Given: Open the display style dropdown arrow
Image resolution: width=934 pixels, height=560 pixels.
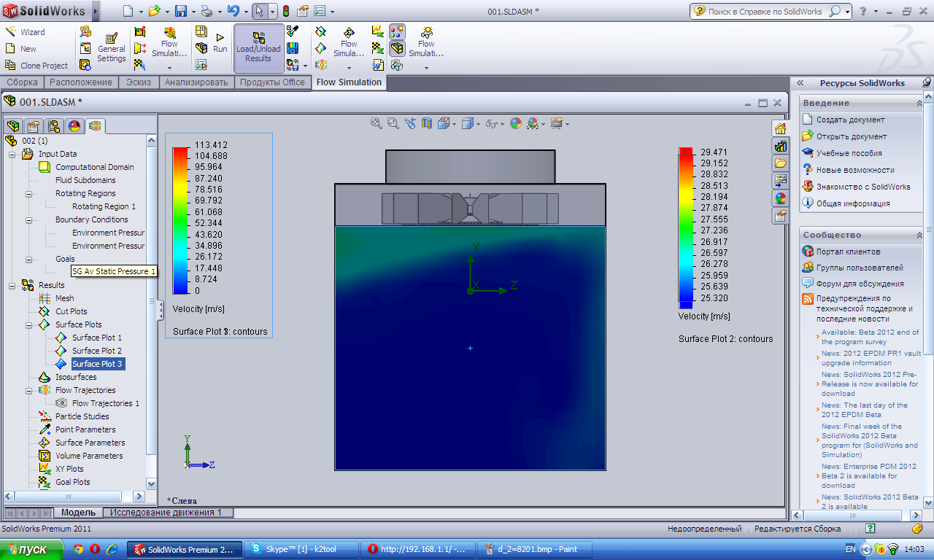Looking at the screenshot, I should pyautogui.click(x=479, y=124).
